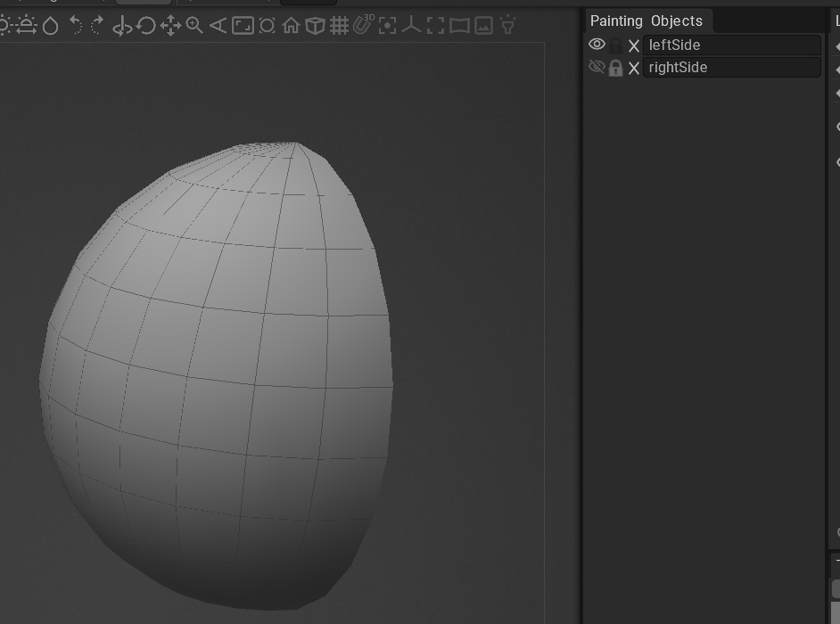
Task: Click the redo arrow icon
Action: tap(97, 26)
